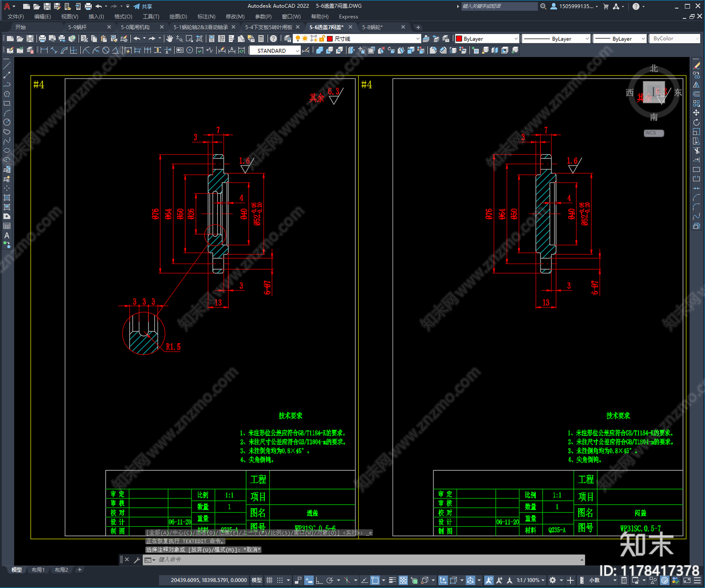This screenshot has width=705, height=588.
Task: Select the Line draw tool
Action: click(x=7, y=65)
